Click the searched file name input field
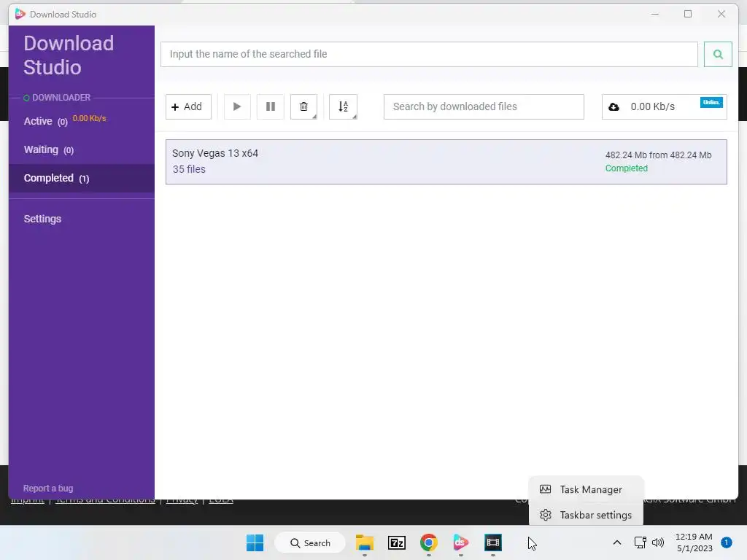The image size is (747, 560). click(x=429, y=54)
